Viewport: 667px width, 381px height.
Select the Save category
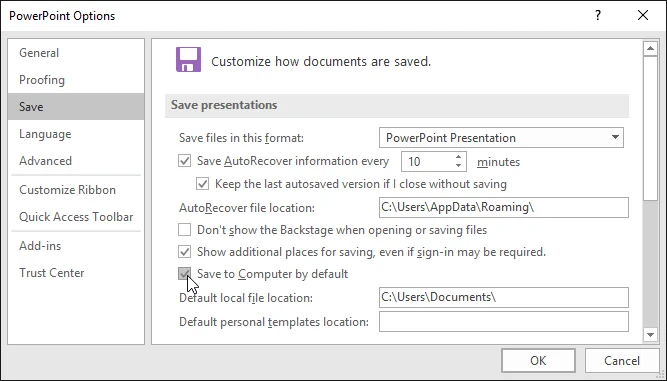(76, 107)
